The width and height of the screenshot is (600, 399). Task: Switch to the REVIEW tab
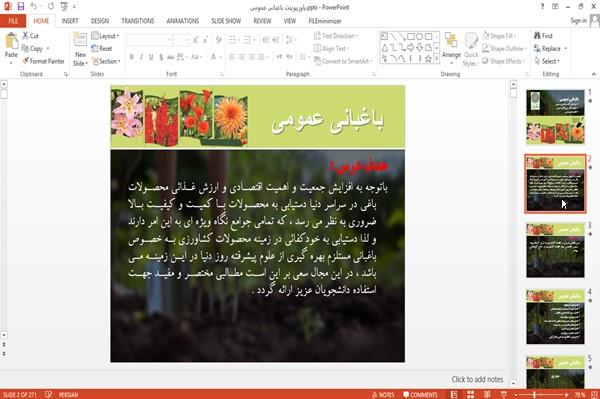262,21
